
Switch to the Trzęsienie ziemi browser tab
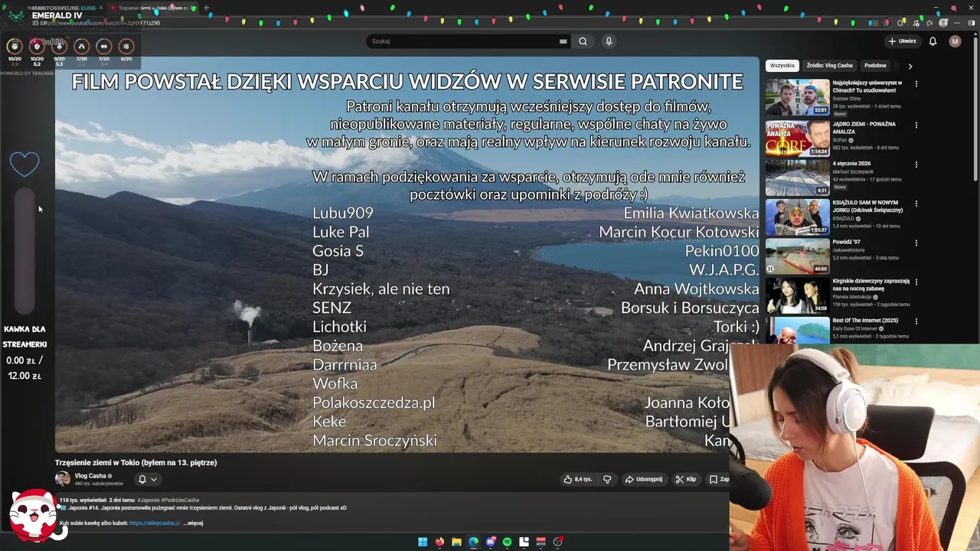tap(153, 8)
